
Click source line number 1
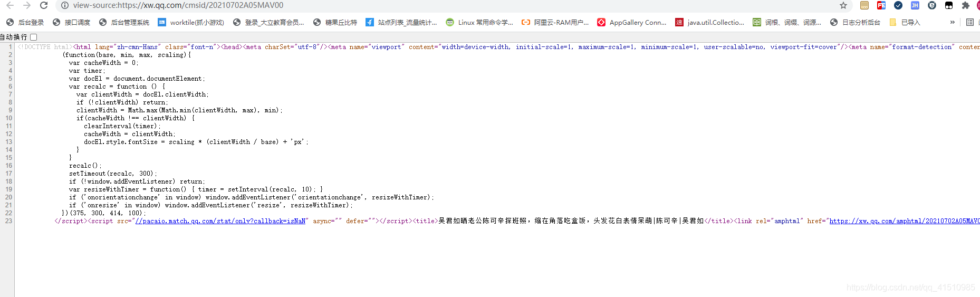pos(10,47)
